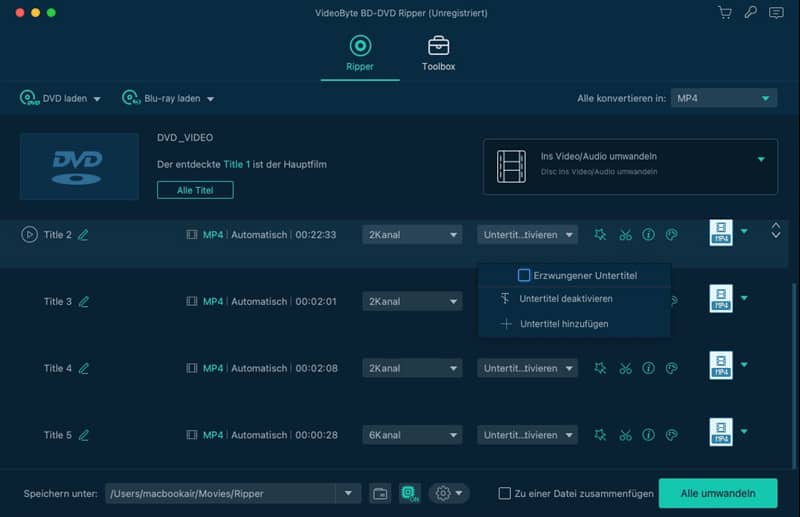Move Title 2 up in list

pos(776,226)
